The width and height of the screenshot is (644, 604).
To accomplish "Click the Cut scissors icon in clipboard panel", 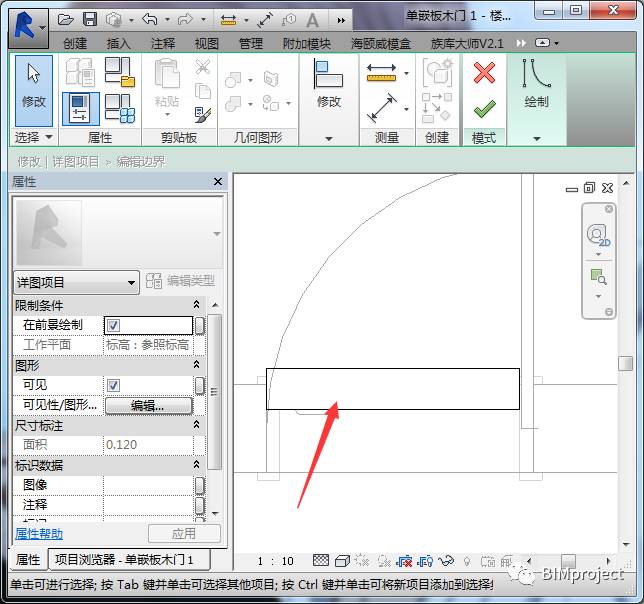I will (202, 67).
